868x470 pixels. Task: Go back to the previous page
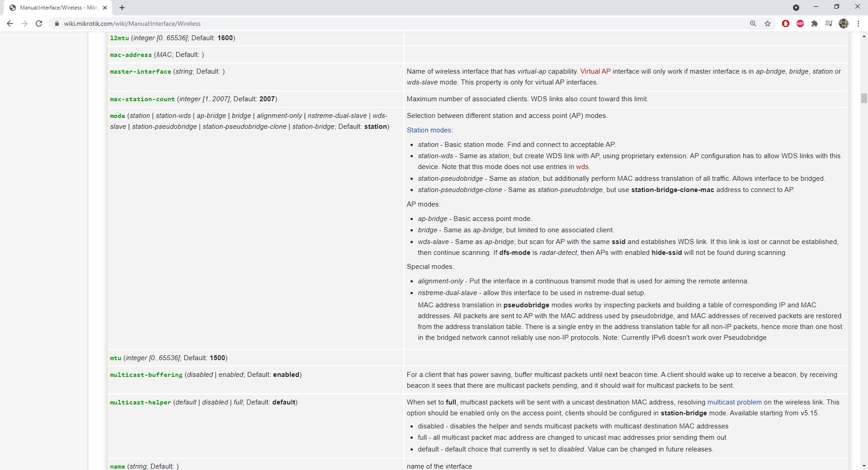click(10, 23)
